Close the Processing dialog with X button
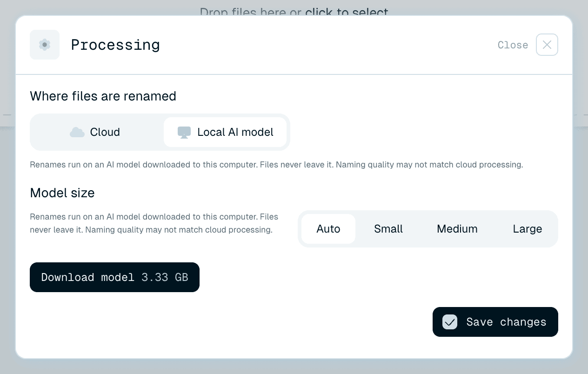The height and width of the screenshot is (374, 588). tap(547, 45)
